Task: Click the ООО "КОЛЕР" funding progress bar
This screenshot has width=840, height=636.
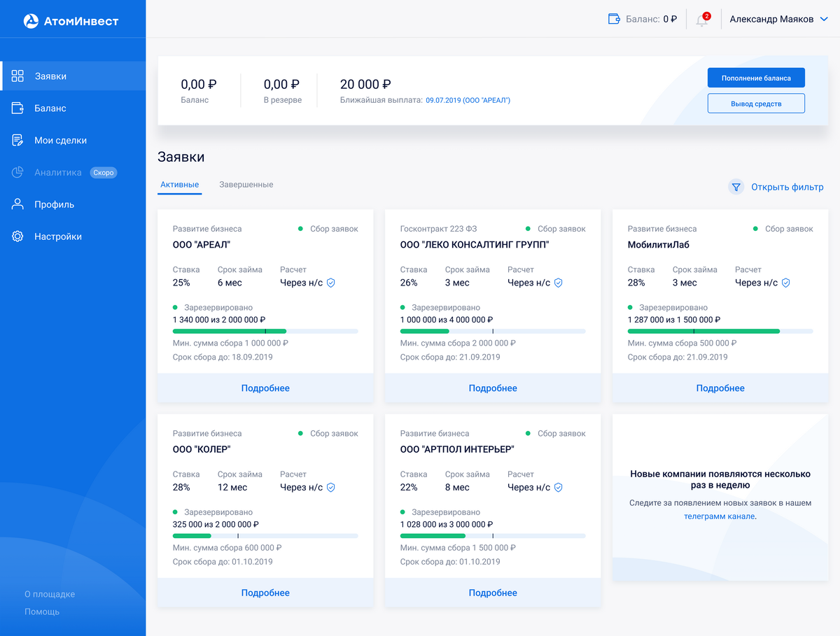Action: click(x=265, y=536)
